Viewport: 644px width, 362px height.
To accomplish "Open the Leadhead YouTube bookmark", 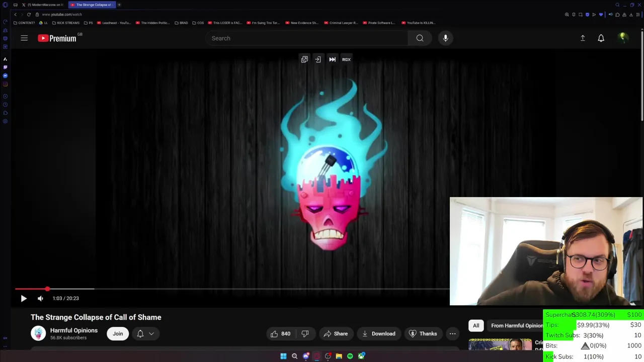I will point(114,23).
